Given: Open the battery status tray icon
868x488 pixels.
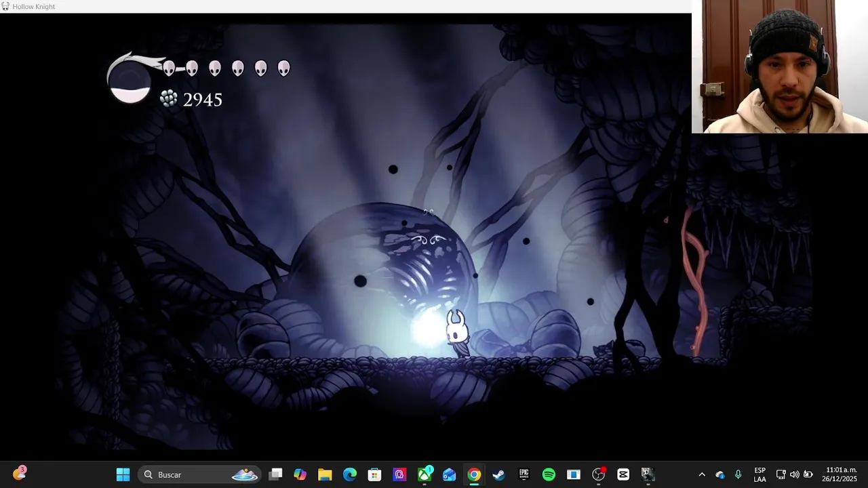Looking at the screenshot, I should [808, 474].
